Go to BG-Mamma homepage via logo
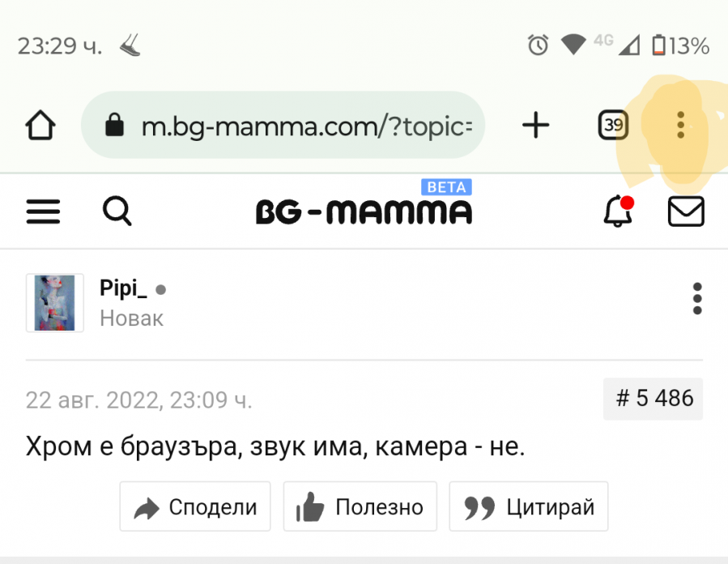Image resolution: width=728 pixels, height=564 pixels. point(364,212)
